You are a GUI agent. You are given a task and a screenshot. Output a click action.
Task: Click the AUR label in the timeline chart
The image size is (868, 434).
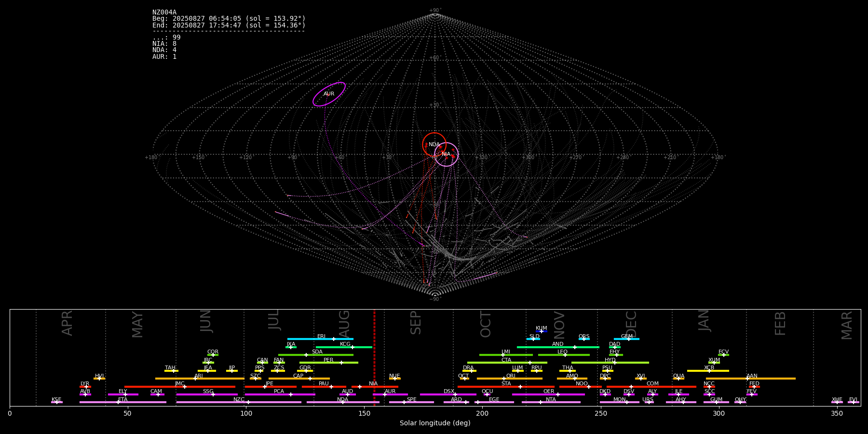click(x=390, y=392)
